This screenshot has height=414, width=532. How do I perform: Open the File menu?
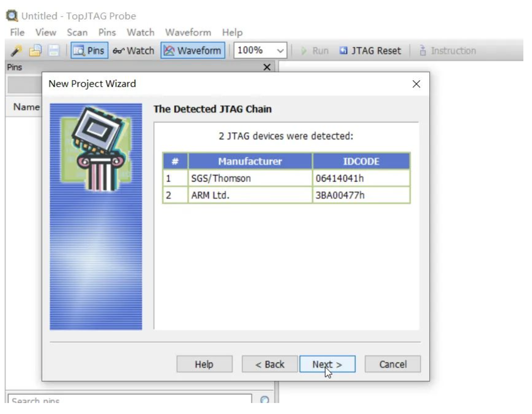tap(17, 32)
